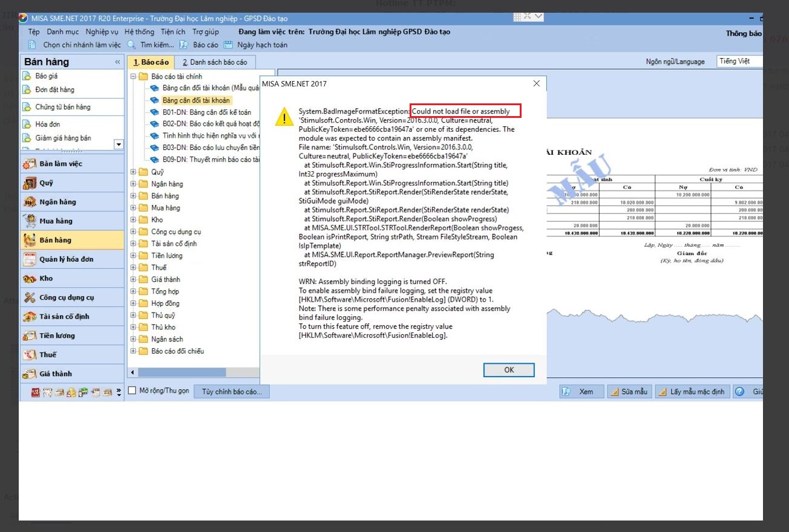Toggle the Mở rộng/Thu gọn checkbox
Viewport: 789px width, 532px height.
click(x=133, y=391)
